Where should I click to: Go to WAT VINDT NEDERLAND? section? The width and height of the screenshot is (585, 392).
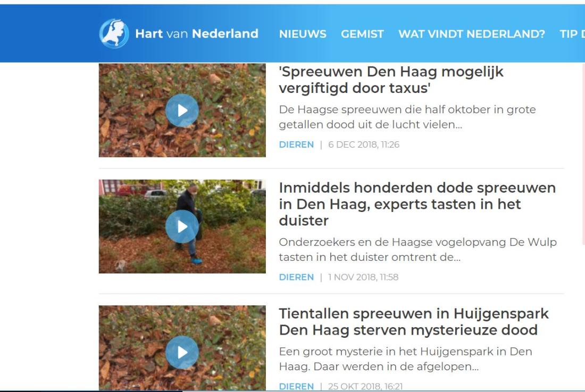pyautogui.click(x=472, y=34)
